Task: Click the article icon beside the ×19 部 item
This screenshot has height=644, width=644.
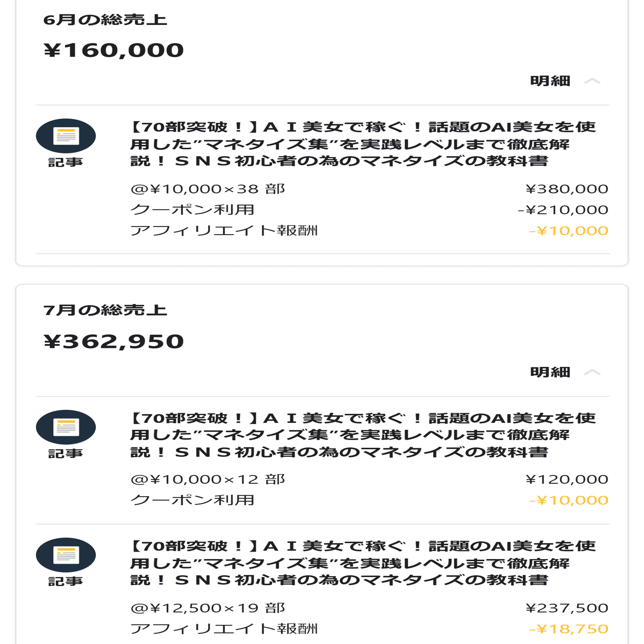Action: click(65, 555)
